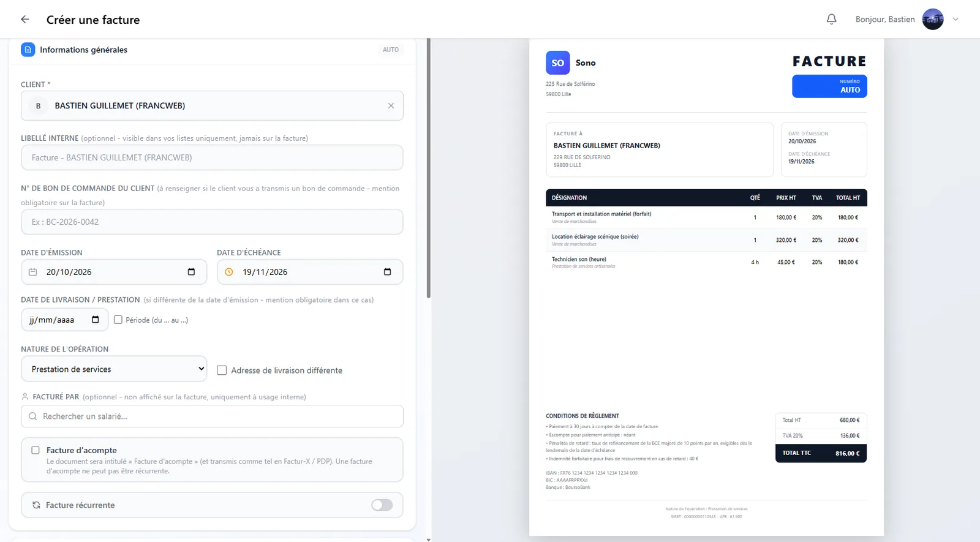
Task: Click the Informations générales section icon
Action: pyautogui.click(x=28, y=50)
